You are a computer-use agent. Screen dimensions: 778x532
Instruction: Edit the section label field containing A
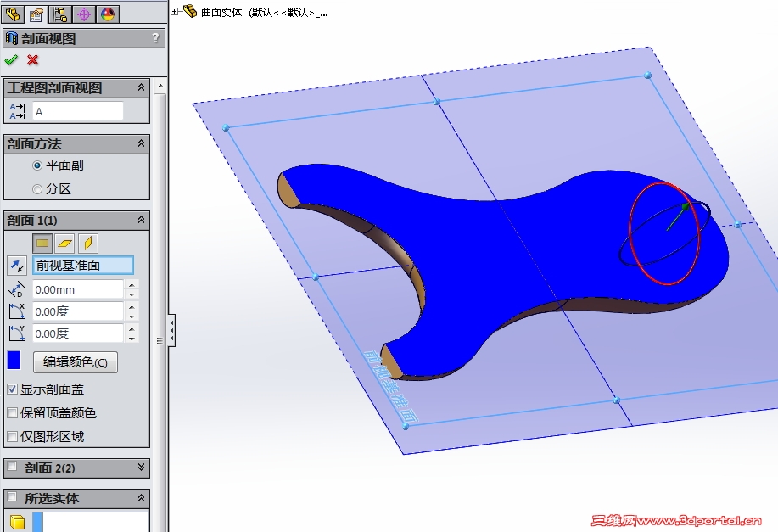click(78, 111)
